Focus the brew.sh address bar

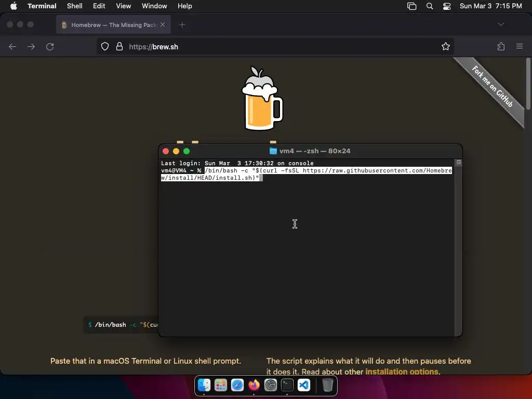[x=275, y=46]
